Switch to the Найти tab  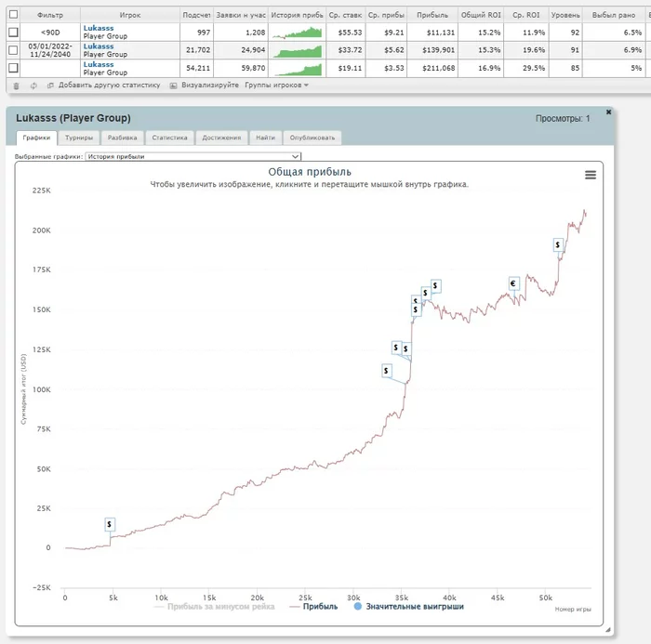[265, 138]
